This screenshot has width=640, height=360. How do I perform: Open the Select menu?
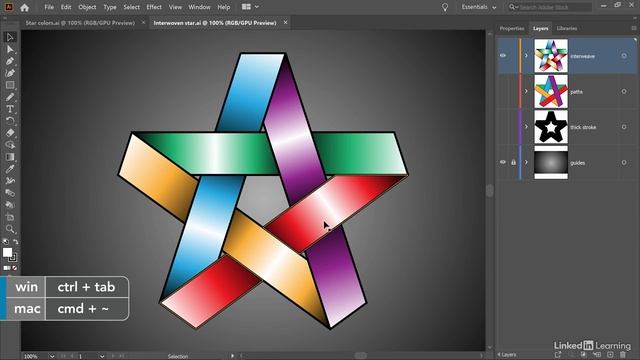click(131, 7)
